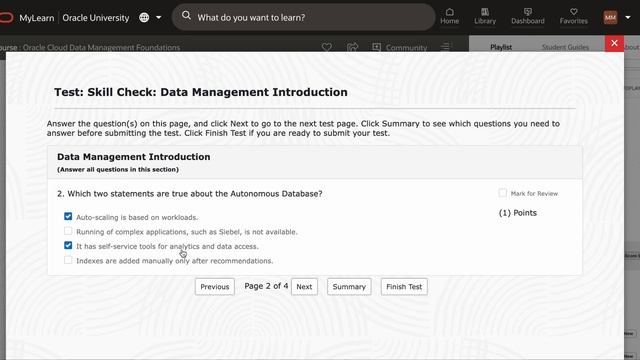Image resolution: width=640 pixels, height=360 pixels.
Task: Click the course title 'Oracle Cloud Data Management Foundations'
Action: [101, 47]
